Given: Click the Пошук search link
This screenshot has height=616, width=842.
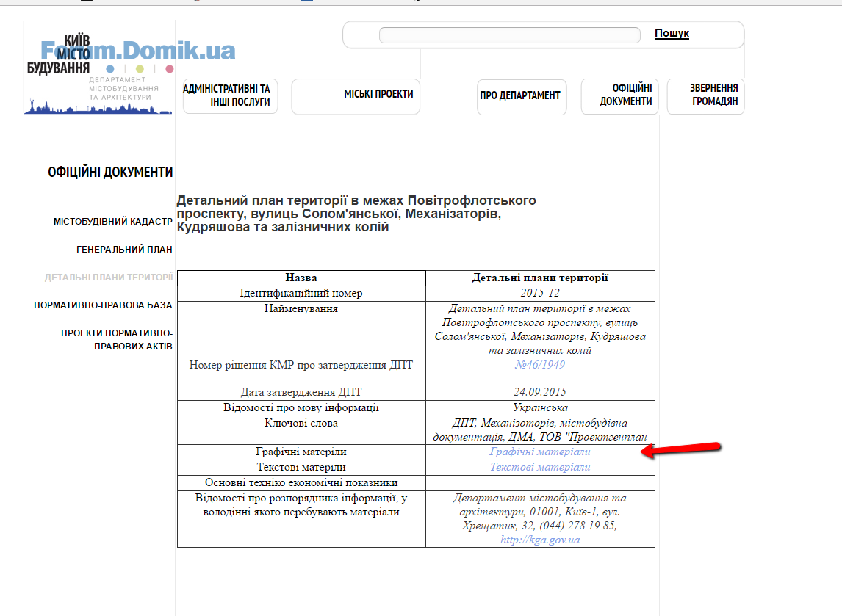Looking at the screenshot, I should point(672,33).
